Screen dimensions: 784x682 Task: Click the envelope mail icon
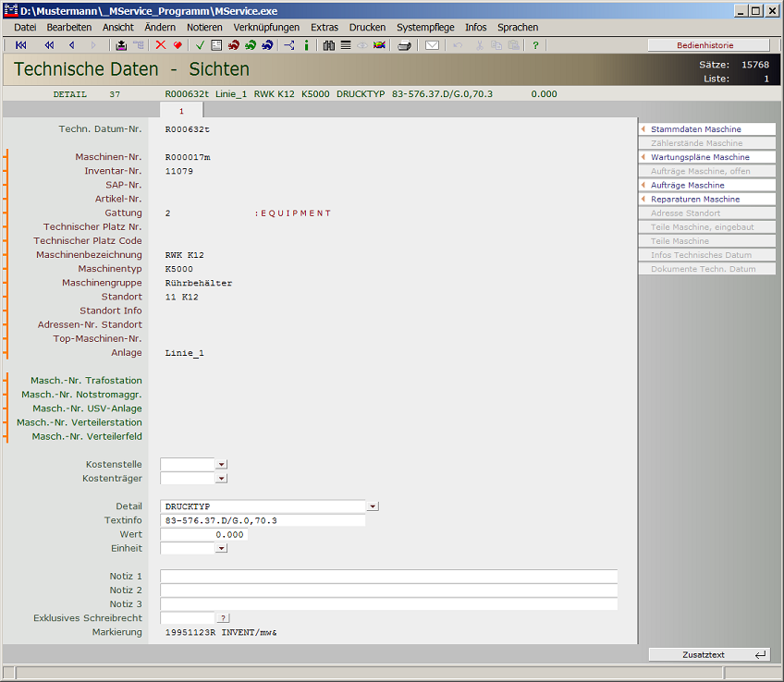[x=432, y=45]
